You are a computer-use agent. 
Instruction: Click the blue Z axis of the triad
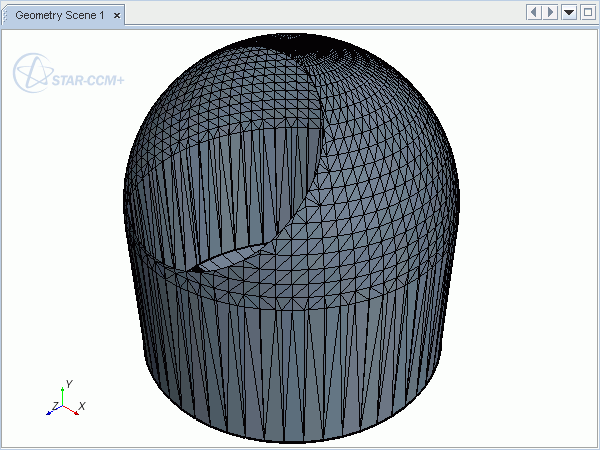[x=55, y=409]
